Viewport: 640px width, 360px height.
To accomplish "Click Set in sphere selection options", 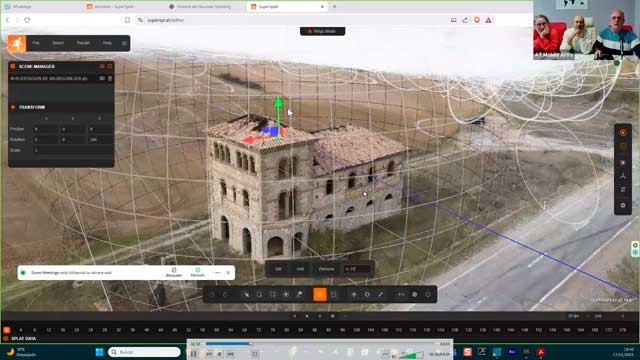I will pos(278,269).
